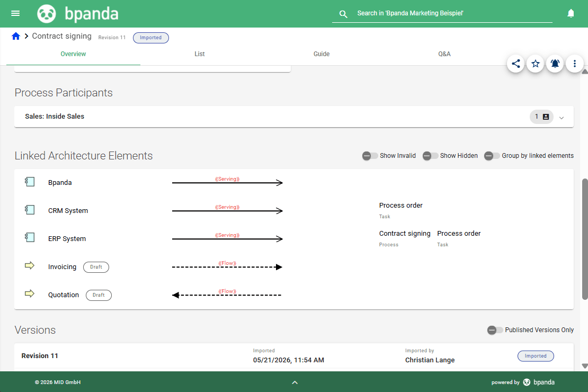Screen dimensions: 588x392
Task: Click the vertical scrollbar thumb
Action: [x=585, y=239]
